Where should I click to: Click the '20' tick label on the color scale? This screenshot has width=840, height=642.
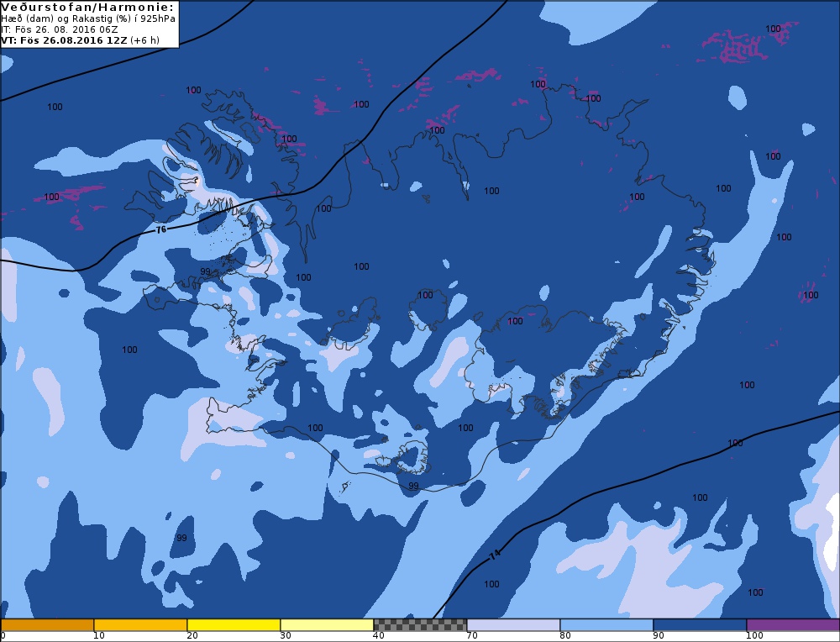pos(192,635)
